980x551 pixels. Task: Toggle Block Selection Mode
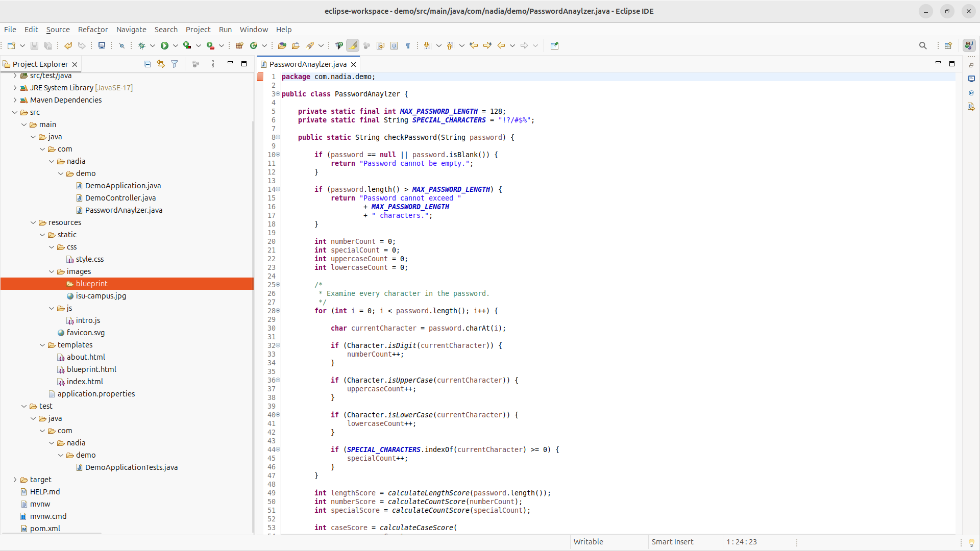point(394,46)
